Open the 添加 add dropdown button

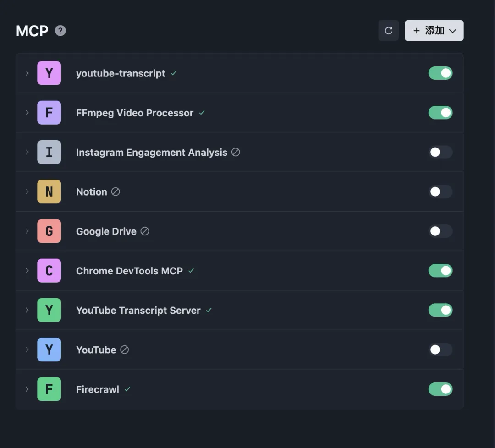click(x=434, y=31)
